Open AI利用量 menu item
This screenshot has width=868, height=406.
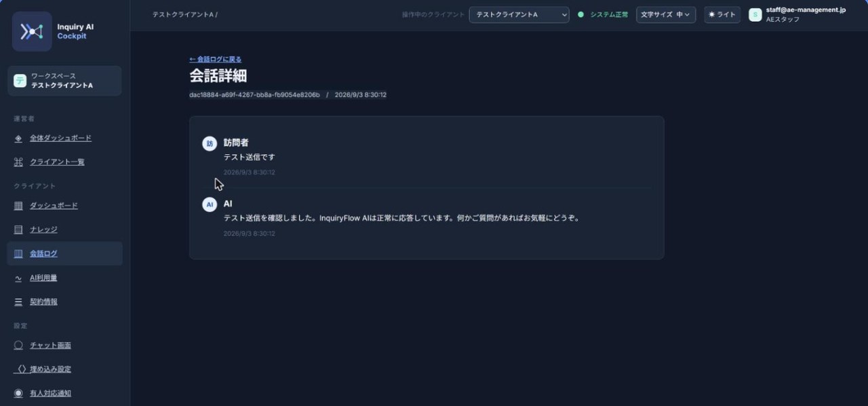pyautogui.click(x=43, y=278)
